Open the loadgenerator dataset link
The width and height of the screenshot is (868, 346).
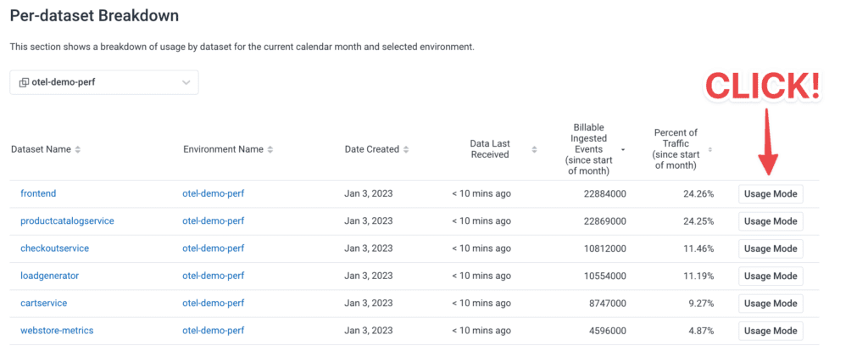(x=51, y=276)
